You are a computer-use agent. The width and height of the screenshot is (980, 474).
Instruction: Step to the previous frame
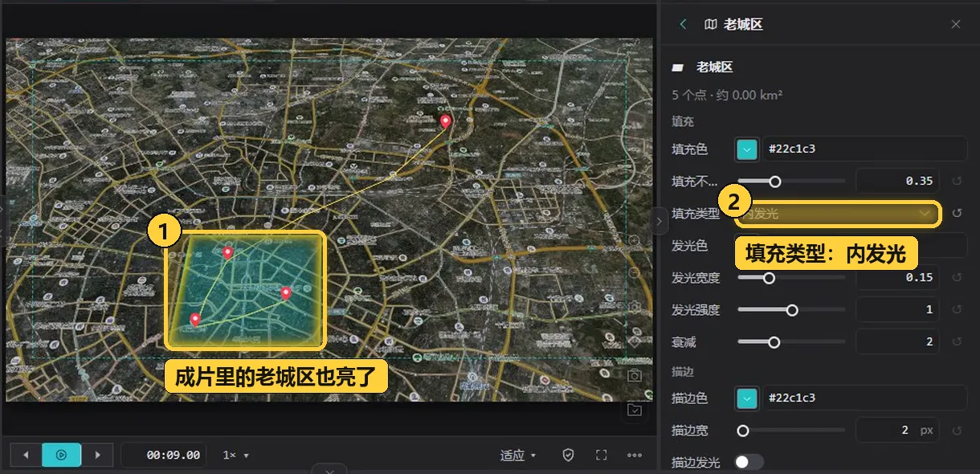[x=25, y=456]
